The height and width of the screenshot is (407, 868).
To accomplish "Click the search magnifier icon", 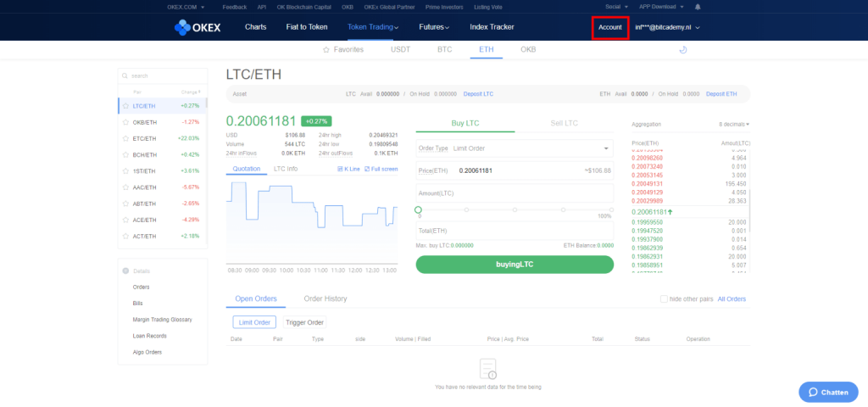I will pyautogui.click(x=125, y=75).
